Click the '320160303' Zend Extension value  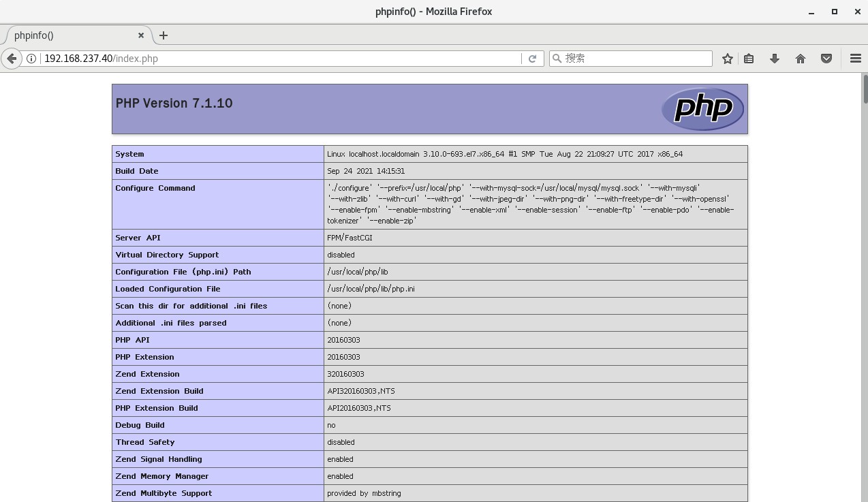(345, 374)
